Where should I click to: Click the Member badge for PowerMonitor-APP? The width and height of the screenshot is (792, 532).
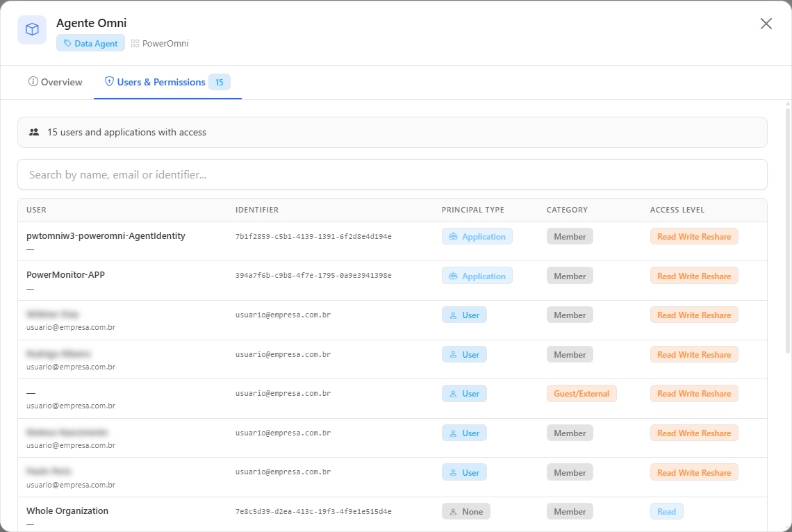tap(570, 276)
